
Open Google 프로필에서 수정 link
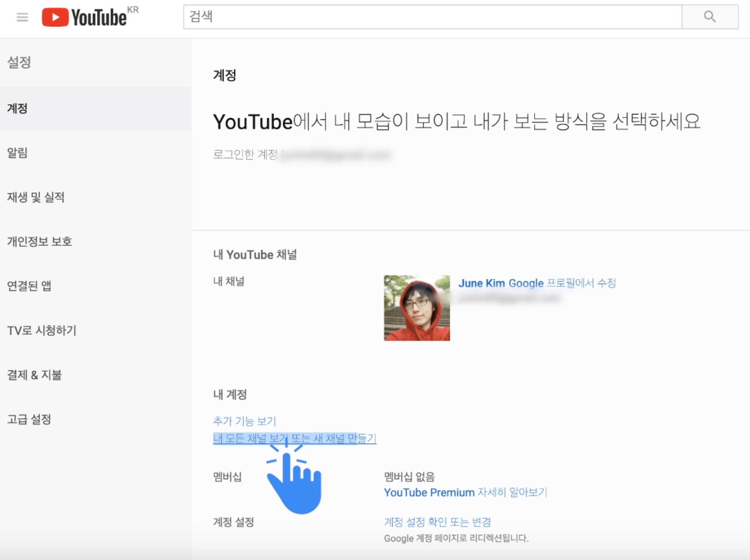tap(562, 283)
